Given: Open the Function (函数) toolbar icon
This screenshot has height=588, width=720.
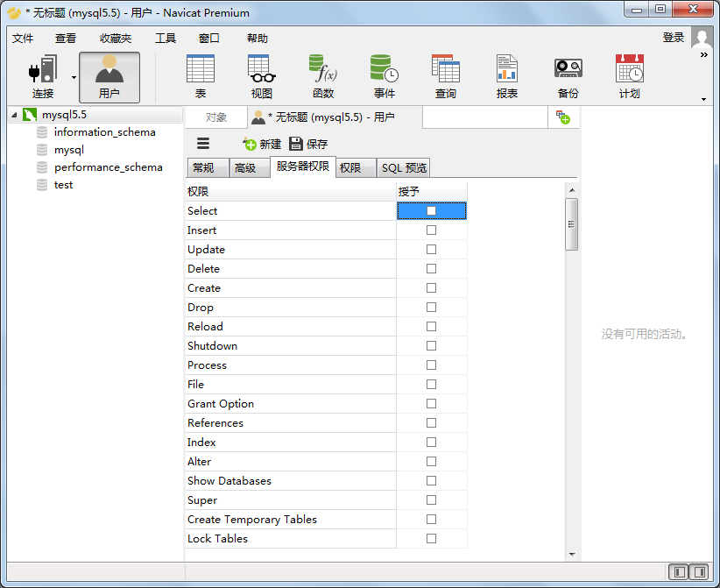Looking at the screenshot, I should tap(323, 77).
